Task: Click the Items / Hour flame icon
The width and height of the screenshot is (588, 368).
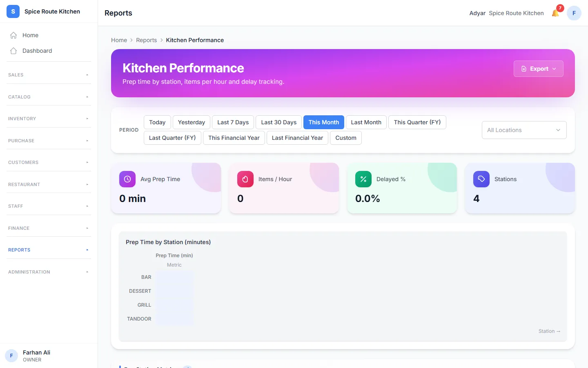Action: (245, 179)
